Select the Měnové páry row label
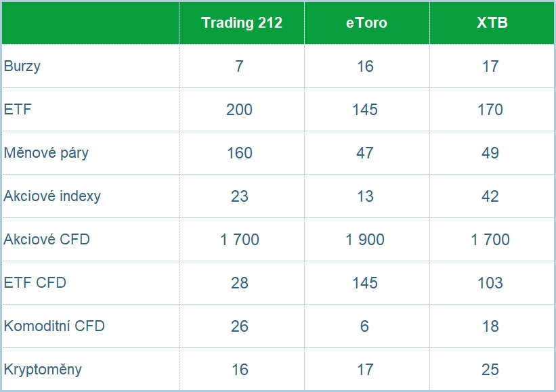This screenshot has width=556, height=392. pyautogui.click(x=46, y=153)
